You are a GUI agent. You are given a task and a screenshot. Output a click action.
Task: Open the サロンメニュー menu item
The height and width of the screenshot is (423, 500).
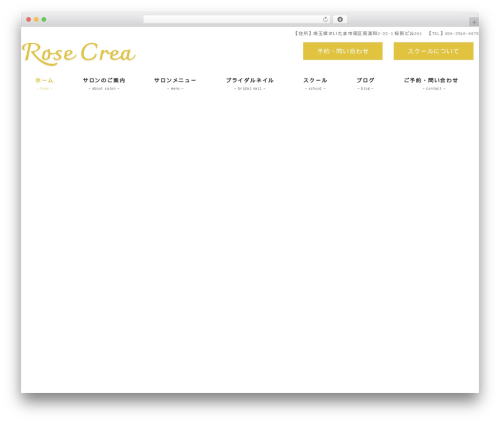coord(175,84)
